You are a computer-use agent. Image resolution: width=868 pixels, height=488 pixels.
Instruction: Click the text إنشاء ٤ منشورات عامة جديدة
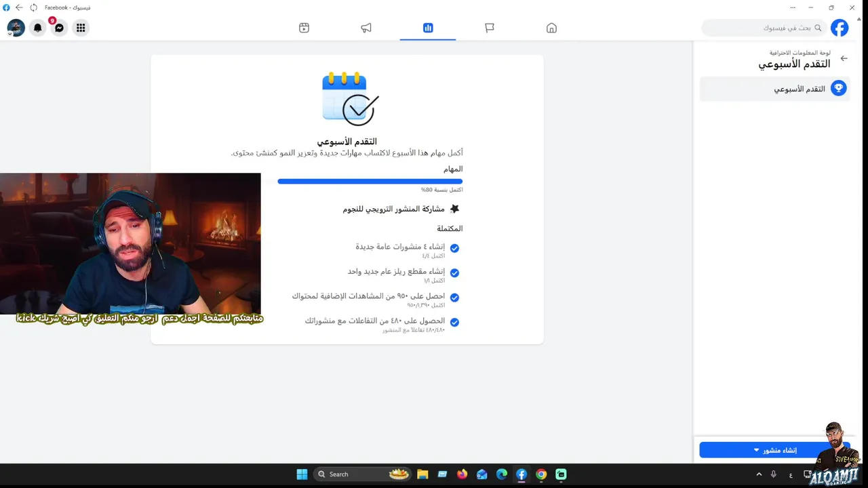(400, 247)
